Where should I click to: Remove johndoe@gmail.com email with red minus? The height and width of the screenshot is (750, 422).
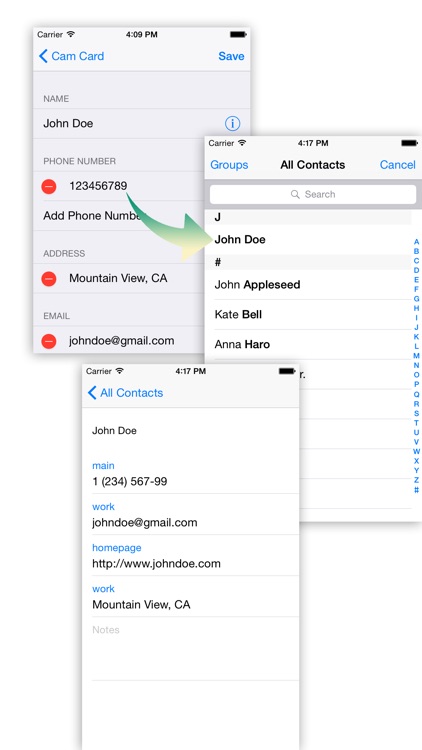pyautogui.click(x=49, y=341)
